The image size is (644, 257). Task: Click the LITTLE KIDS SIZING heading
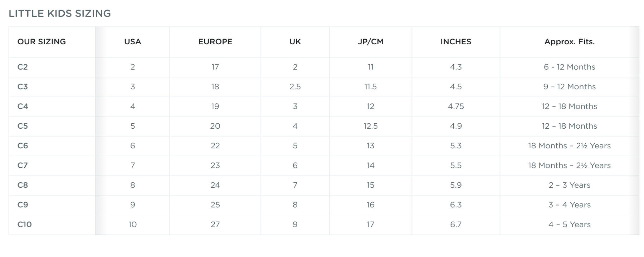60,14
